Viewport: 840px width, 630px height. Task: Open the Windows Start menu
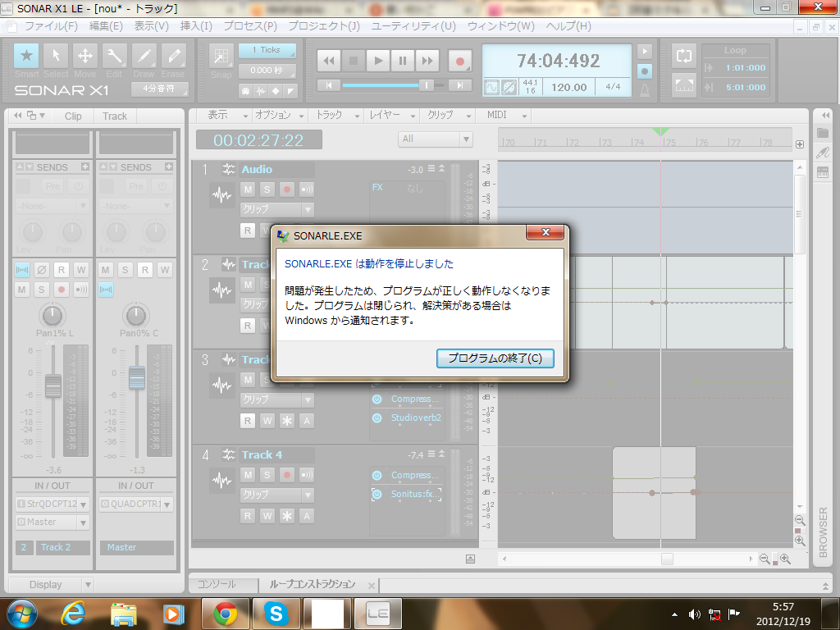[22, 614]
